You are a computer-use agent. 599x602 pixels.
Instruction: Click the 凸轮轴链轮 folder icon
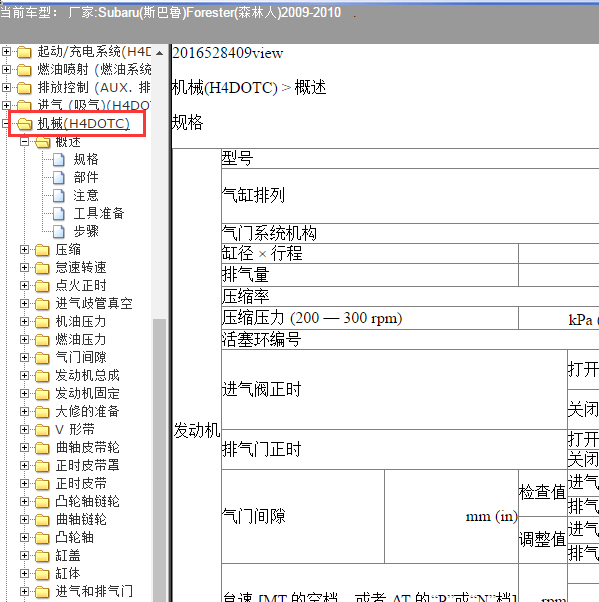pyautogui.click(x=42, y=502)
